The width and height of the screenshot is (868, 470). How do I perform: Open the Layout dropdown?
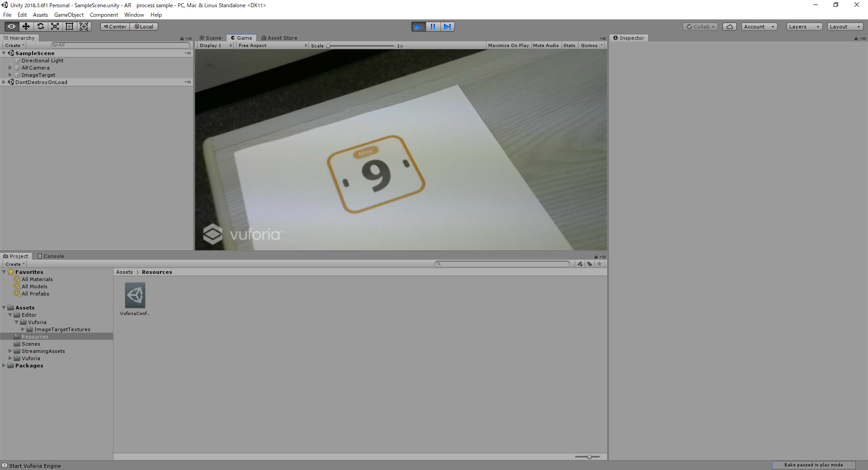[x=845, y=27]
